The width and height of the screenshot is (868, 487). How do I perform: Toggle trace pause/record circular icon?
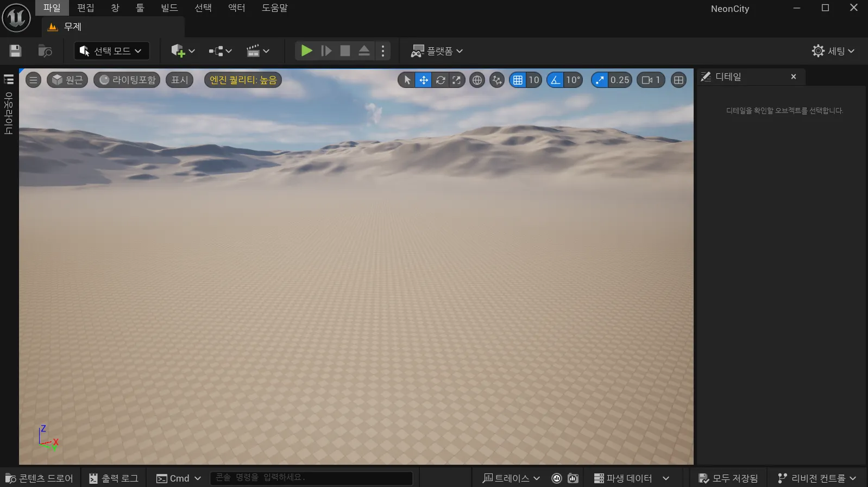point(557,478)
